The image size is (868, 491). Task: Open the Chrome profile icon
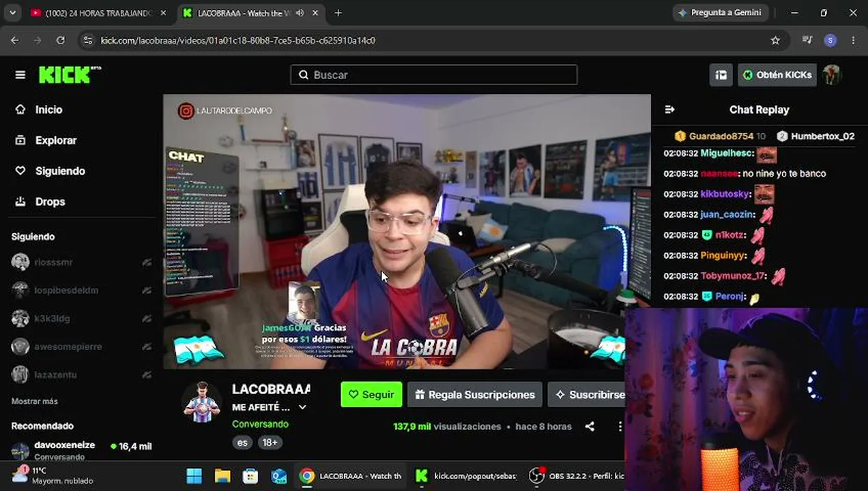tap(830, 40)
